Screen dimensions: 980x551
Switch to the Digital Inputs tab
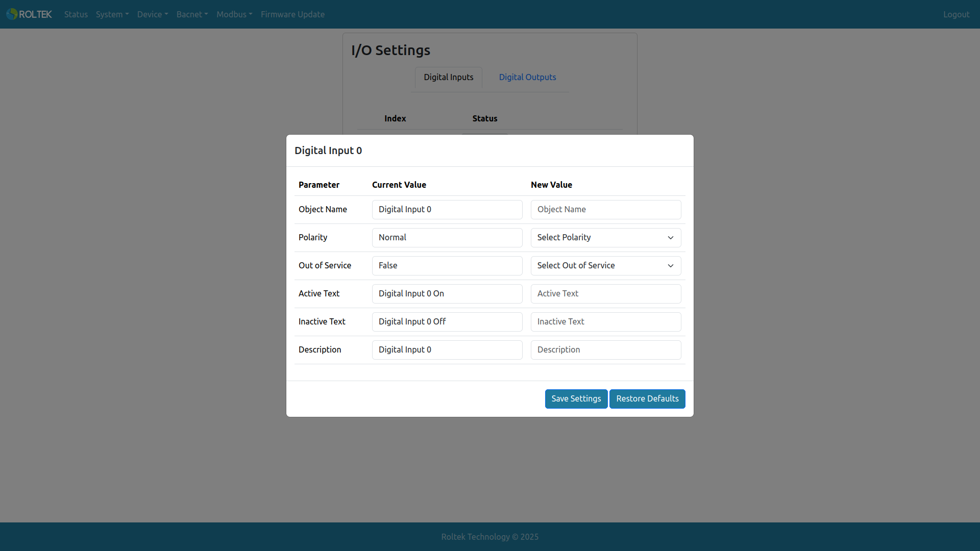click(448, 77)
